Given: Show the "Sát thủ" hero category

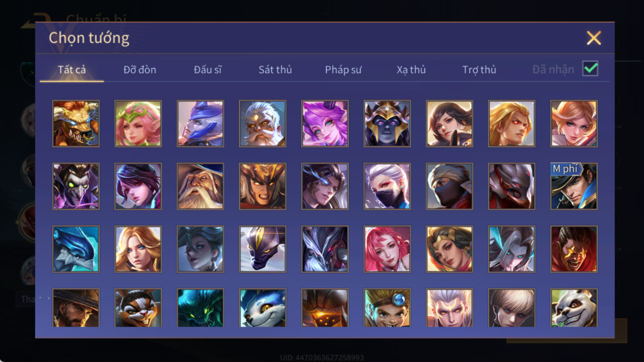Looking at the screenshot, I should [275, 70].
